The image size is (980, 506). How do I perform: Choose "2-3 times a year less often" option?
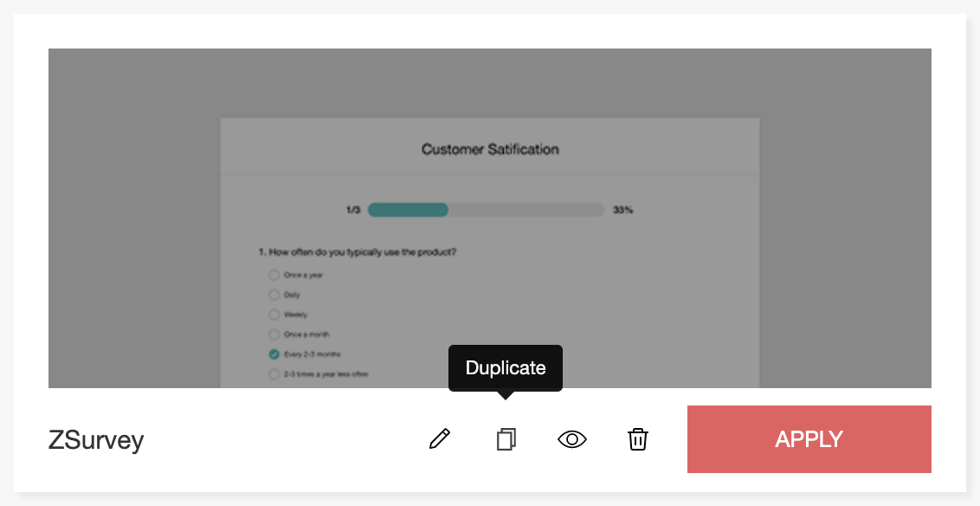coord(274,374)
